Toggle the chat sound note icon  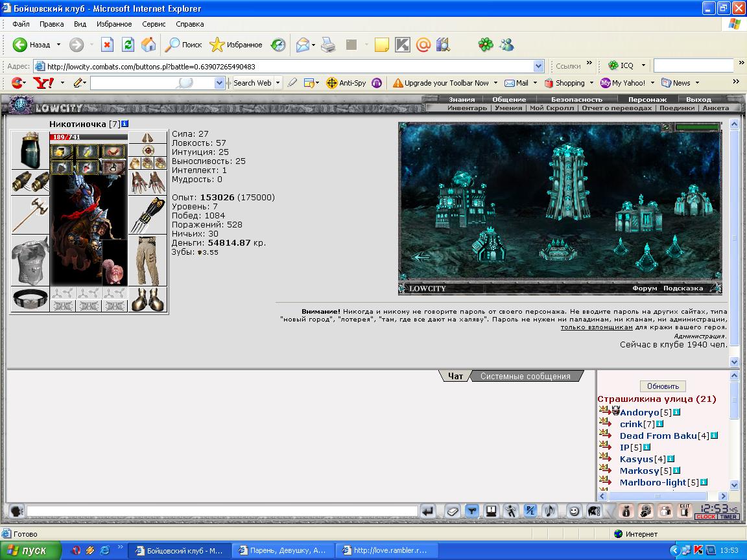[x=549, y=511]
